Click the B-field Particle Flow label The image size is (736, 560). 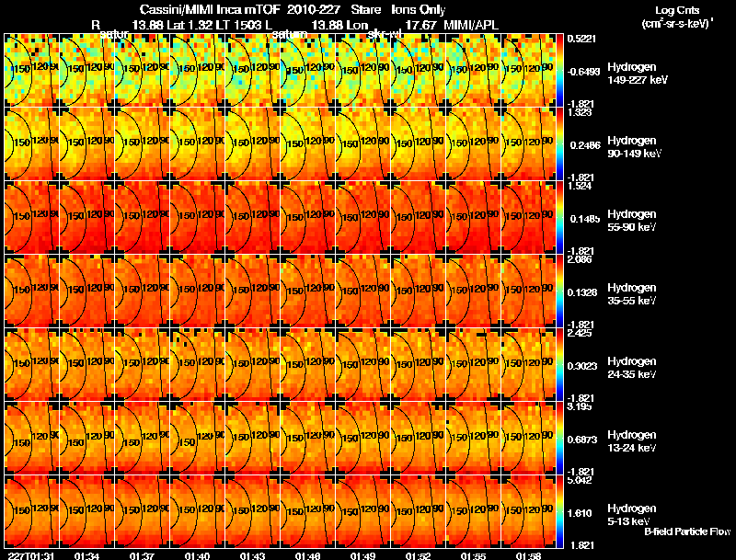pos(687,531)
